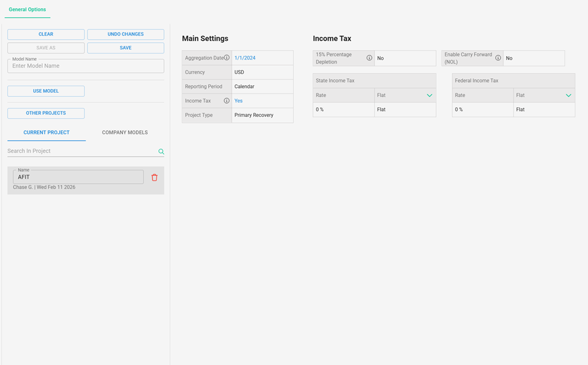Click the red trash icon beside AFIT
Screen dimensions: 588x365
tap(154, 178)
